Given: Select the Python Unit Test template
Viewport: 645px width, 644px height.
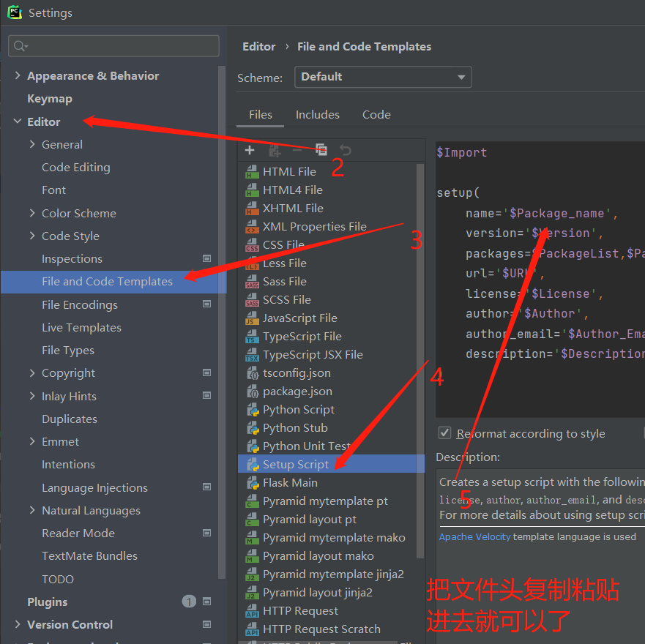Looking at the screenshot, I should coord(307,446).
